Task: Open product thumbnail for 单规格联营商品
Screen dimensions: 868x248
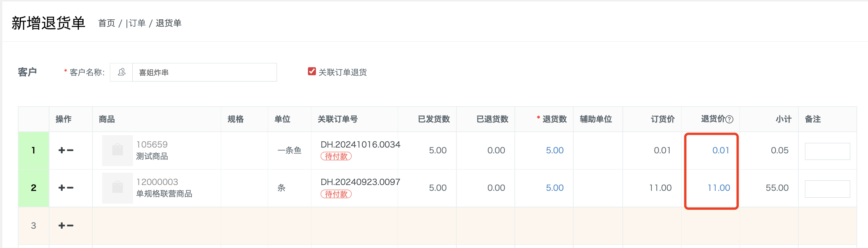Action: [118, 188]
